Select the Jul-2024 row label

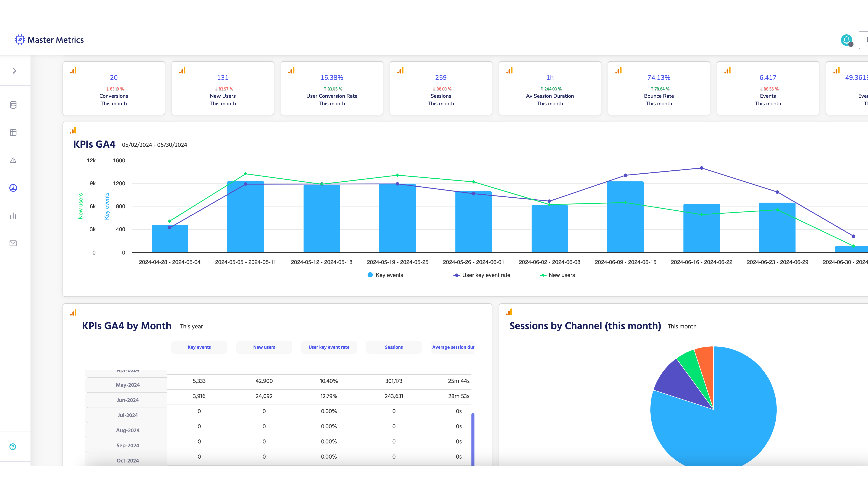coord(128,415)
